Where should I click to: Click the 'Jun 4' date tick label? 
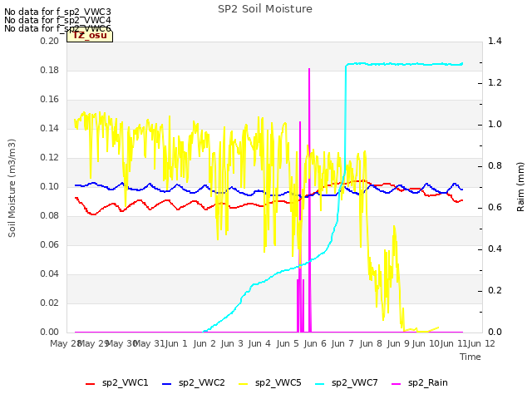pyautogui.click(x=259, y=343)
